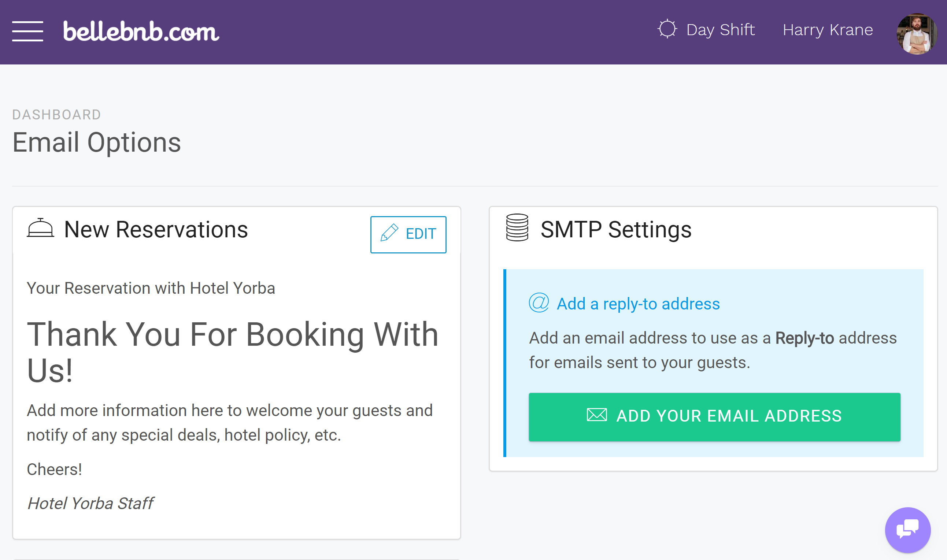
Task: Click the New Reservations card heading
Action: (156, 229)
